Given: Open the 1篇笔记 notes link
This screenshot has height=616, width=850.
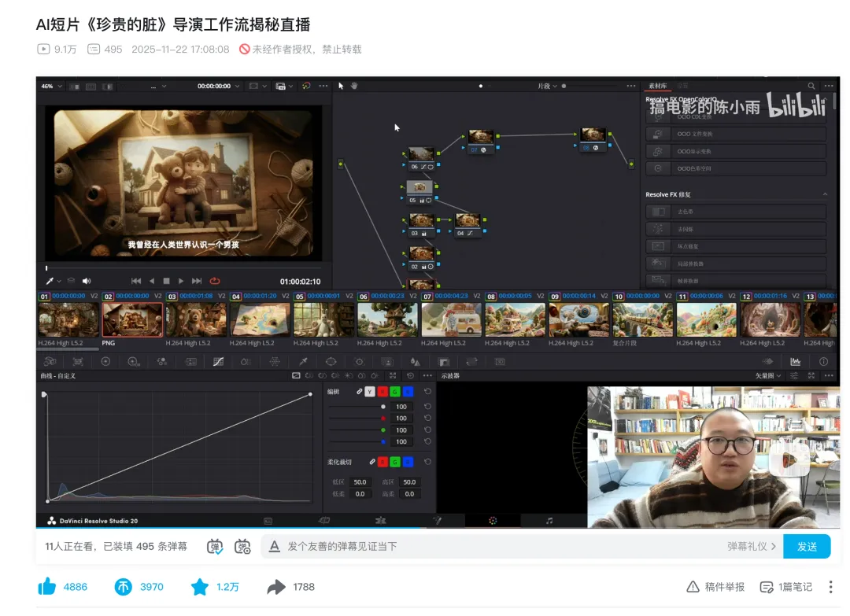Looking at the screenshot, I should (786, 587).
